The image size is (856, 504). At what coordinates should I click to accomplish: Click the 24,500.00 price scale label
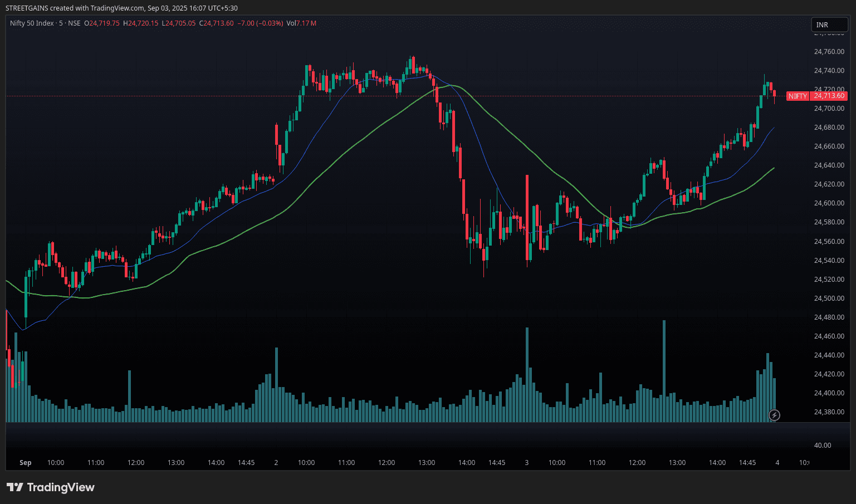pyautogui.click(x=829, y=299)
